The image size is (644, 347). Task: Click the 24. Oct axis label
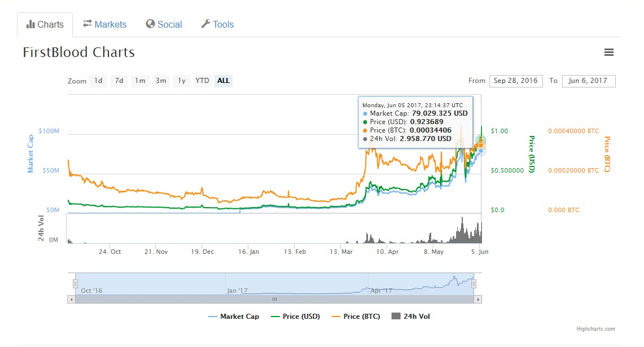pyautogui.click(x=109, y=252)
